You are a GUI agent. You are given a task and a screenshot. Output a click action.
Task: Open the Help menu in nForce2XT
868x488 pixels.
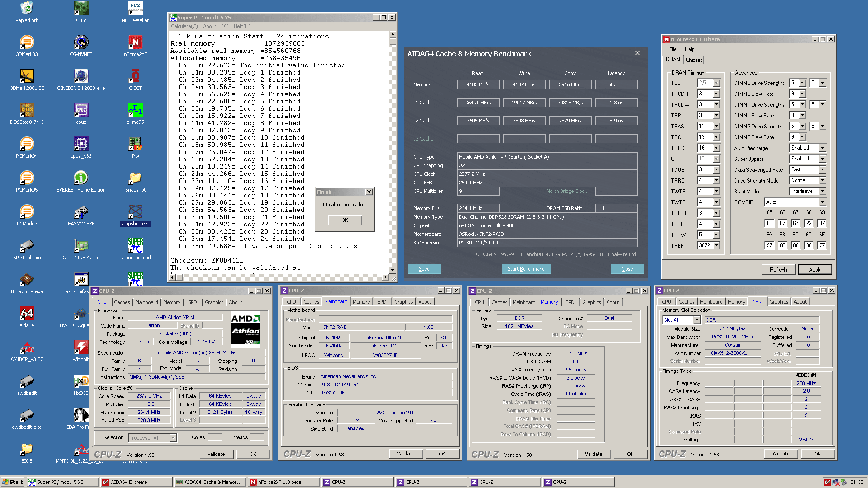689,49
